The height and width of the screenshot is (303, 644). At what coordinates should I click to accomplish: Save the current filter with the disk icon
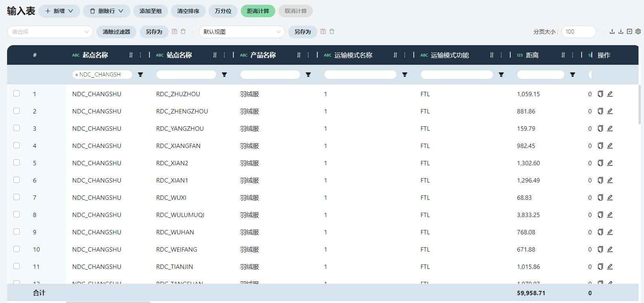click(x=175, y=31)
